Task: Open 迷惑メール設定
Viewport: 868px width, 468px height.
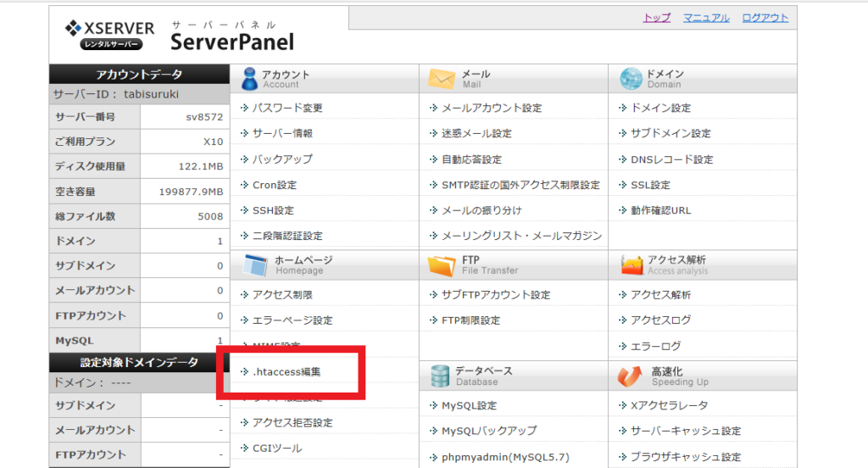Action: coord(476,133)
